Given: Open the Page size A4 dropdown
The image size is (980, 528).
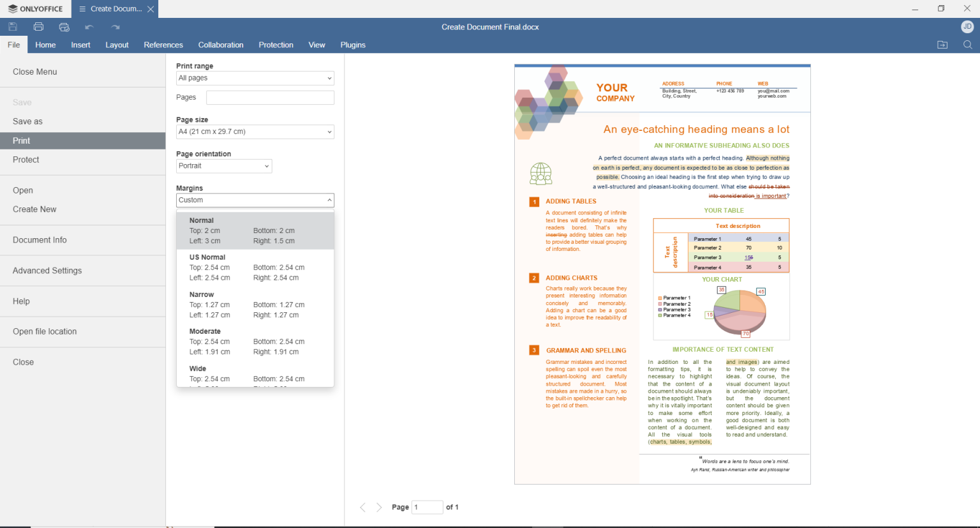Looking at the screenshot, I should tap(255, 132).
